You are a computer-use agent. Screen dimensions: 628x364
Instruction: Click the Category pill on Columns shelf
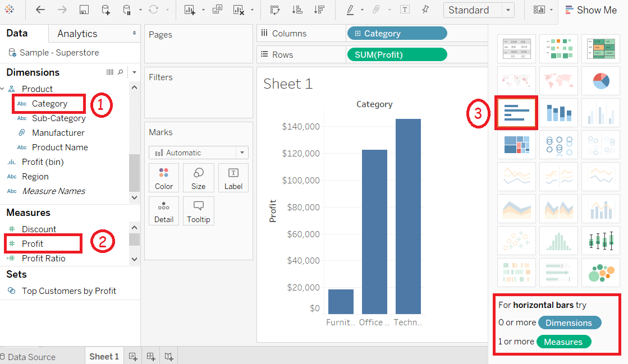tap(397, 34)
